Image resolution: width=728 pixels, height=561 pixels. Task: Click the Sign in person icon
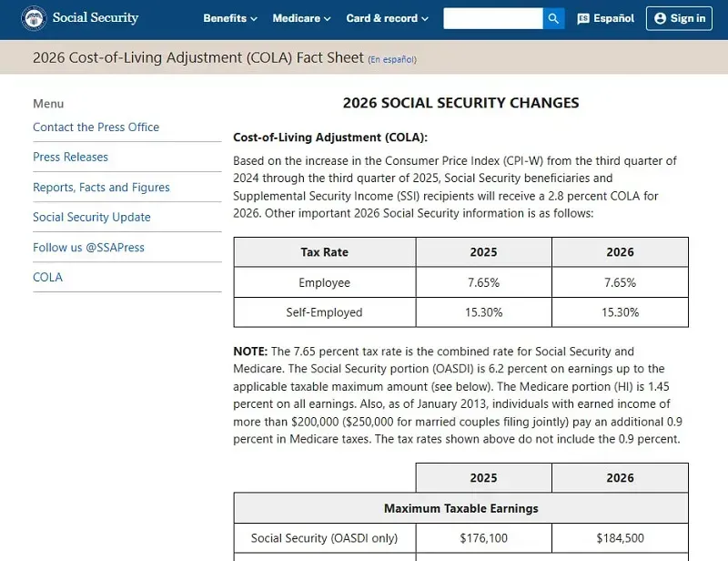pos(660,18)
